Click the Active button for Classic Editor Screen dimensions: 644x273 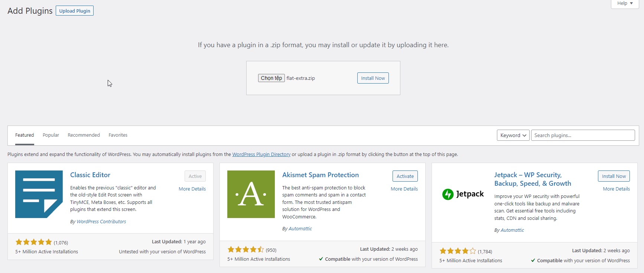(x=195, y=176)
